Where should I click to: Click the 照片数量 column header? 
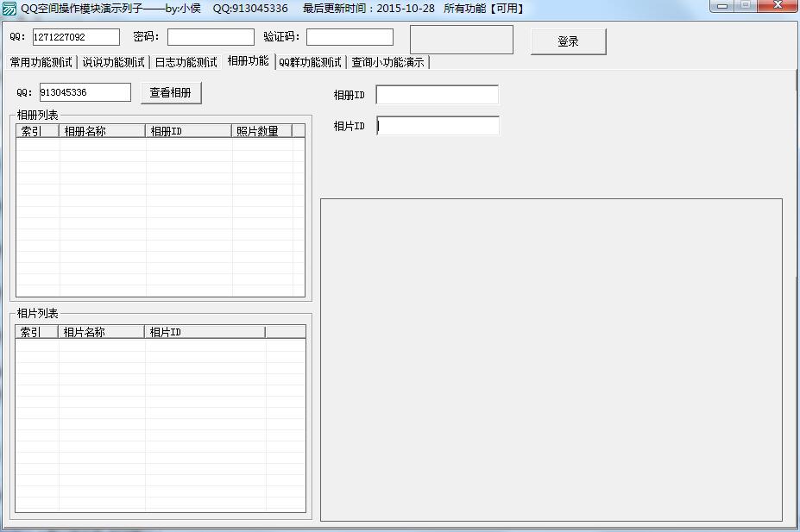(x=261, y=131)
